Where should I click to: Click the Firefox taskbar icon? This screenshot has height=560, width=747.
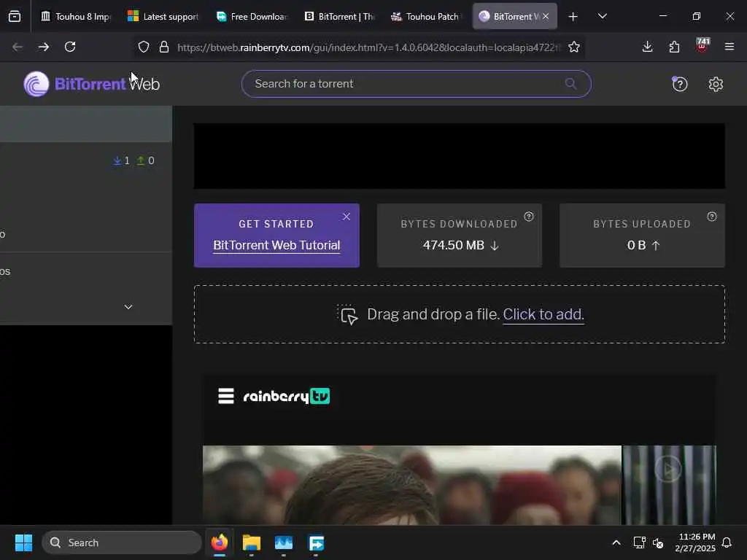point(219,542)
